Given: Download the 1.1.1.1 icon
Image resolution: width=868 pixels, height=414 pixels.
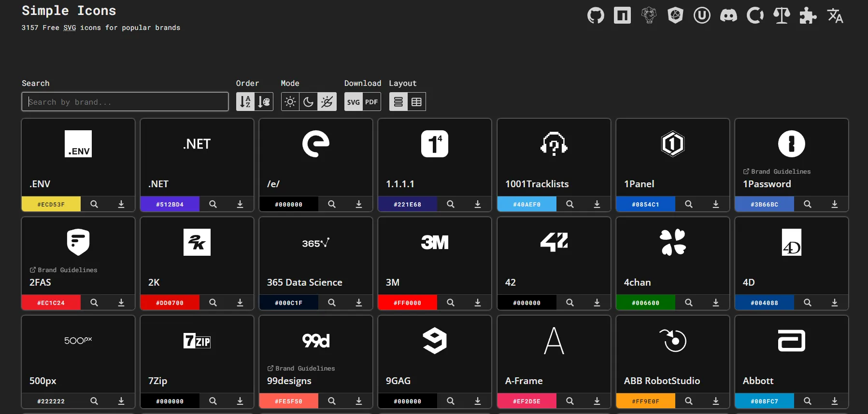Looking at the screenshot, I should pos(478,204).
